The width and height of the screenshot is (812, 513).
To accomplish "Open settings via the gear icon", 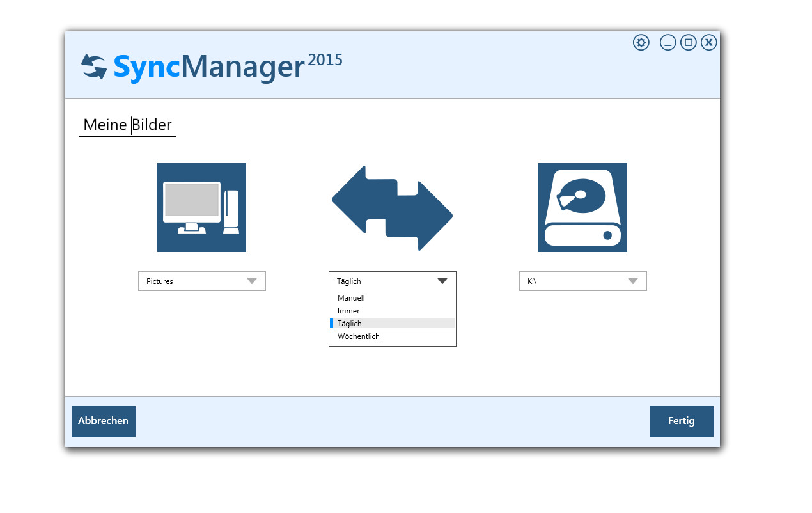I will (x=641, y=43).
